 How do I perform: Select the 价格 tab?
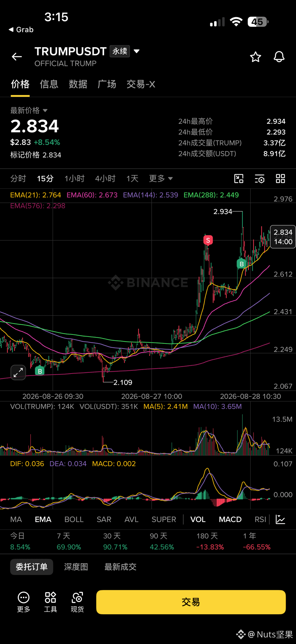click(20, 84)
